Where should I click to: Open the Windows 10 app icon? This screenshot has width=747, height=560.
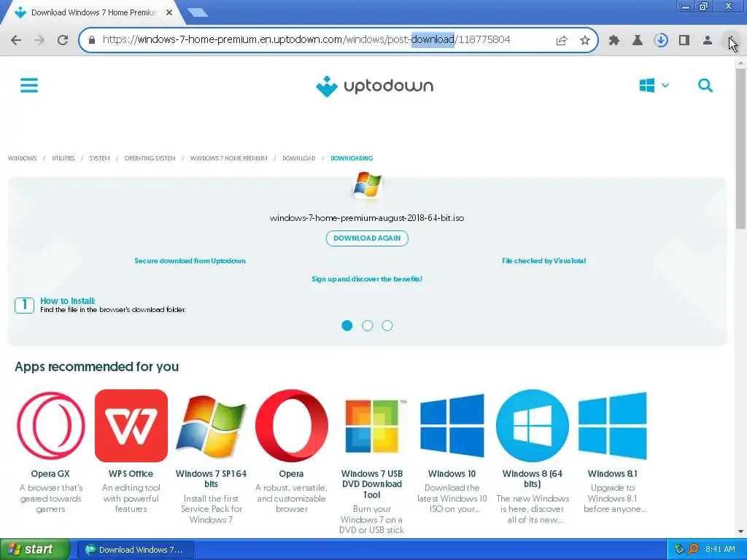click(452, 426)
